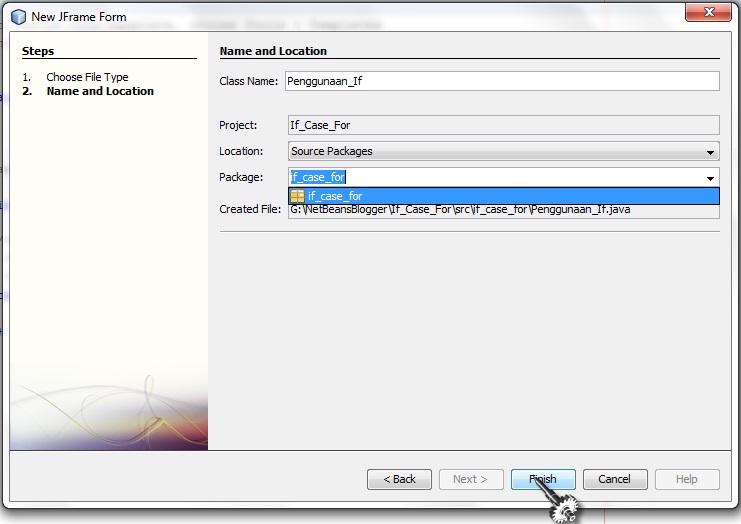The image size is (741, 524).
Task: Close the New JFrame Form dialog
Action: point(708,12)
